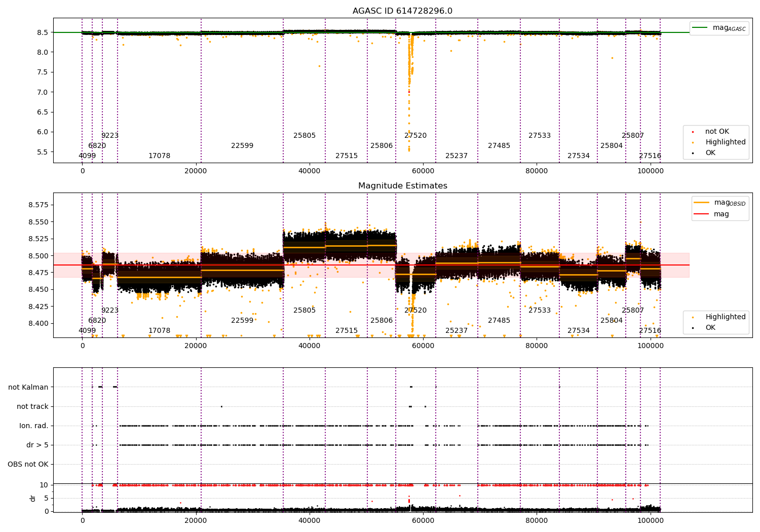Click OBSID label 25237 in top plot

[x=457, y=156]
